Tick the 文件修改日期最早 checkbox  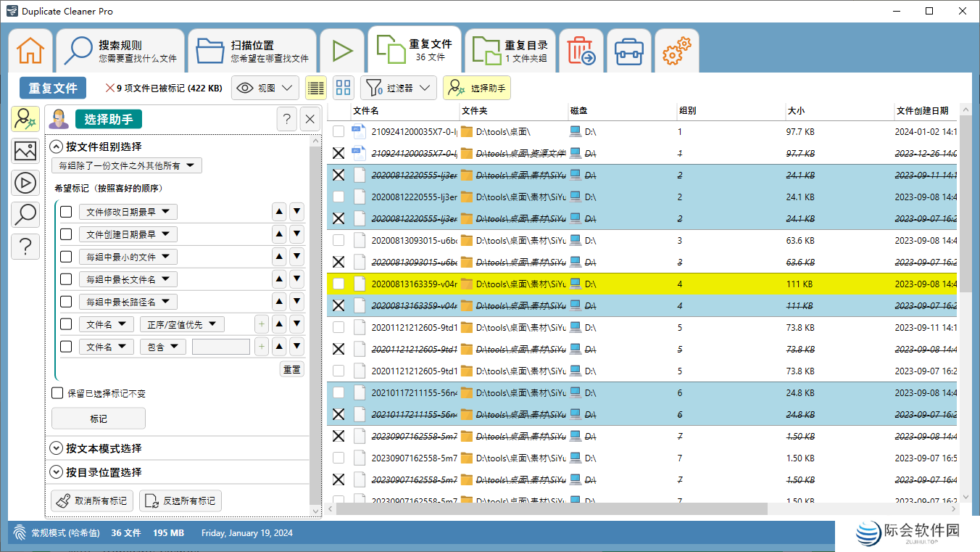tap(66, 212)
